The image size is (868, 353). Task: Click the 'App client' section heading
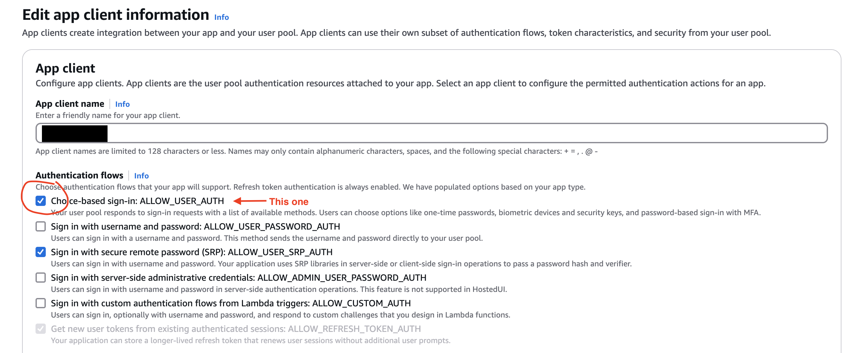pos(65,68)
